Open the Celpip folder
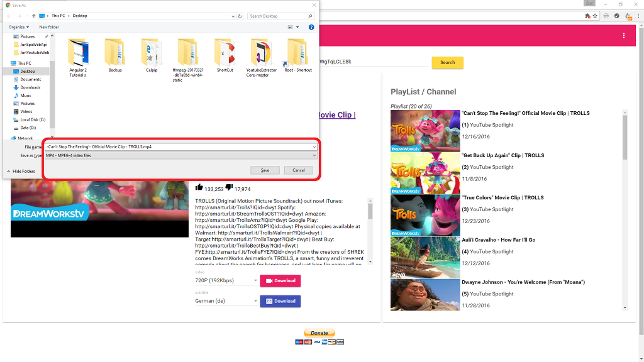644x362 pixels. coord(152,55)
